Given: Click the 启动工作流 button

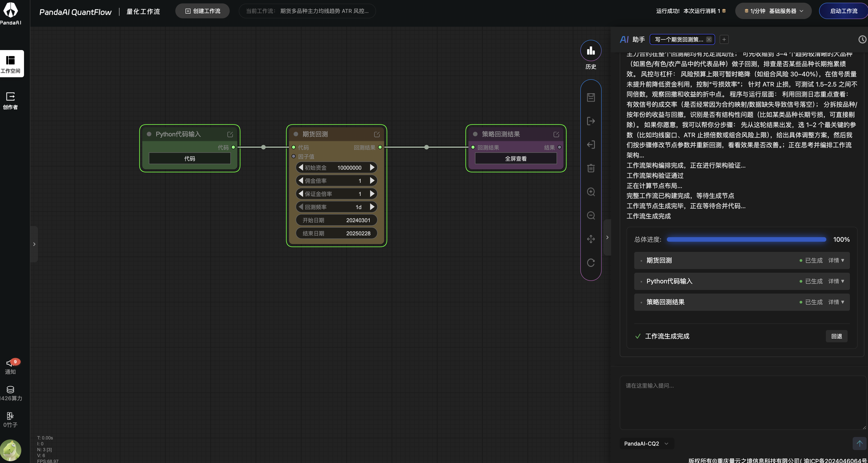Looking at the screenshot, I should [x=843, y=11].
